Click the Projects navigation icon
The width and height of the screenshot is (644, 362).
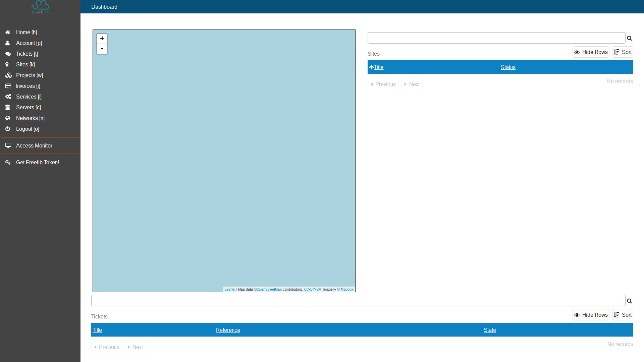tap(8, 75)
